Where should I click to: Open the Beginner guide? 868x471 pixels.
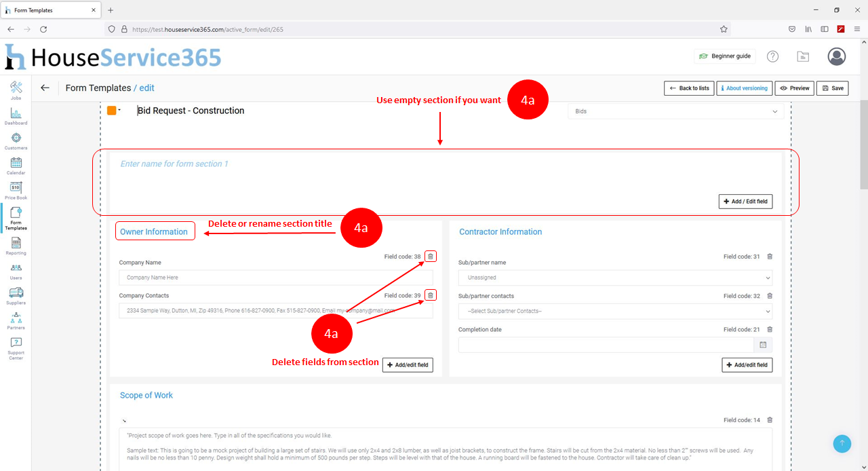[725, 56]
